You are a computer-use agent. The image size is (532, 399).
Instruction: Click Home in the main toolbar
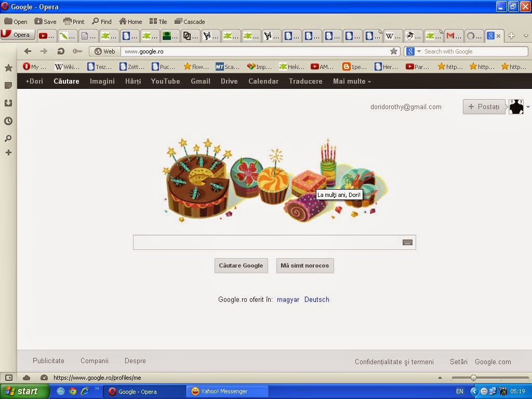click(x=130, y=22)
